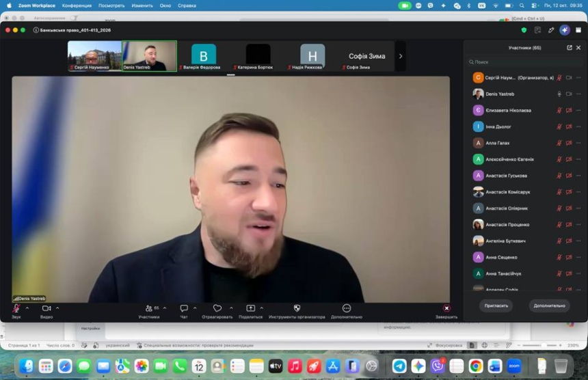
Task: Open more options for Denis Yastreb row
Action: (x=578, y=94)
